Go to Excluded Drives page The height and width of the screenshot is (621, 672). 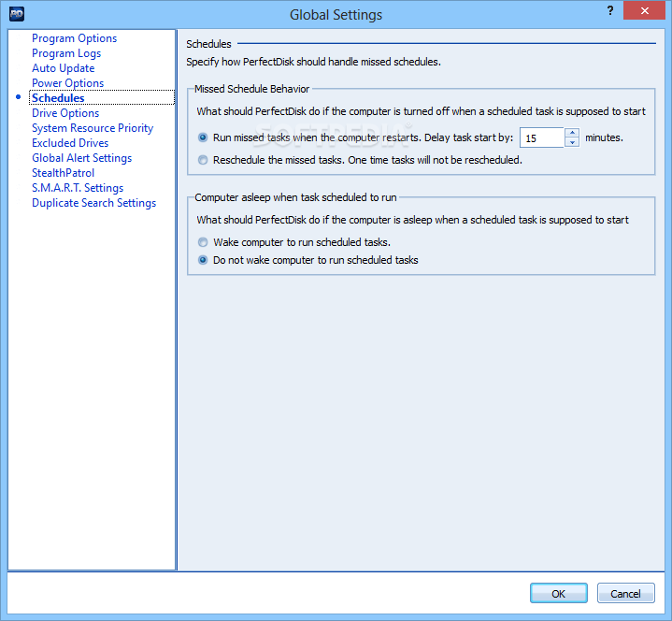coord(70,143)
